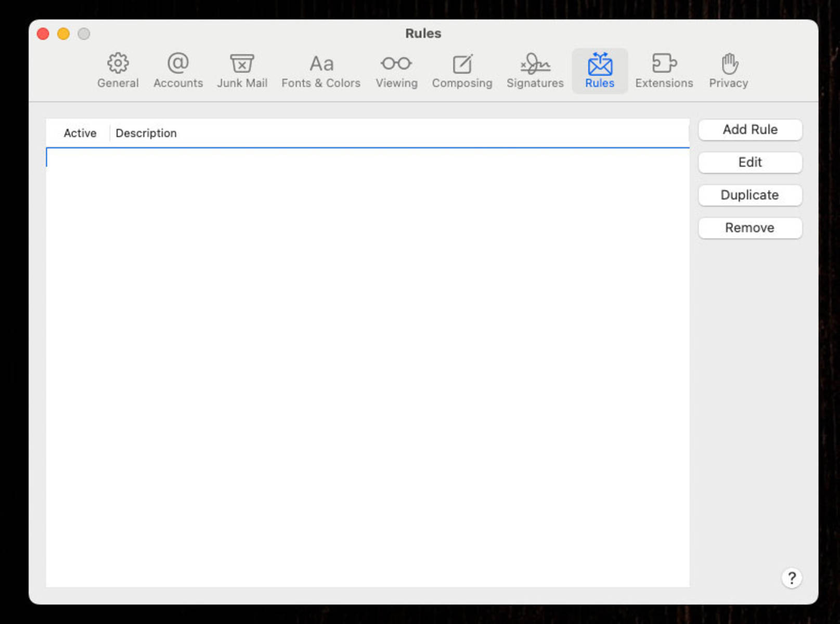840x624 pixels.
Task: Open the Accounts @ icon pane
Action: click(x=178, y=71)
